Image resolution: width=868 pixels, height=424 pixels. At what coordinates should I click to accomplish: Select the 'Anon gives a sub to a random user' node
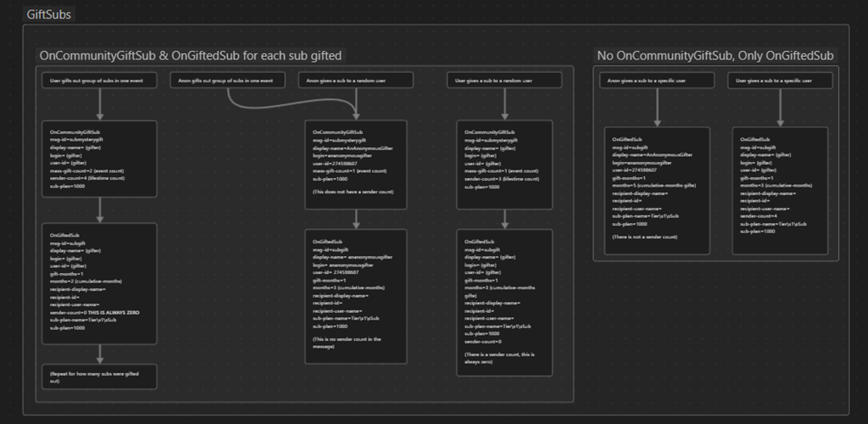[356, 81]
